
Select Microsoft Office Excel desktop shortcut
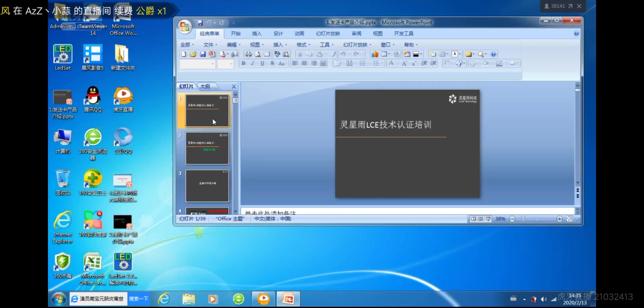tap(92, 269)
